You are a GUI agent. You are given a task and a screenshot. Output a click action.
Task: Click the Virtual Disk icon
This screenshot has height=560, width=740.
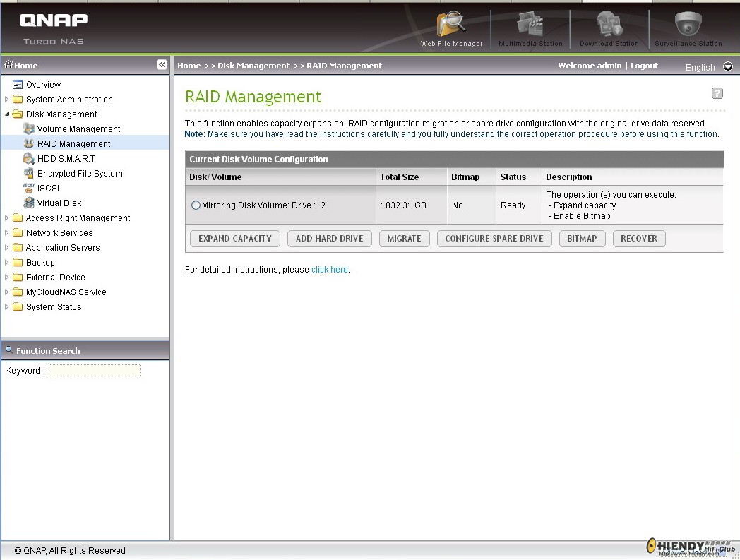(x=28, y=203)
